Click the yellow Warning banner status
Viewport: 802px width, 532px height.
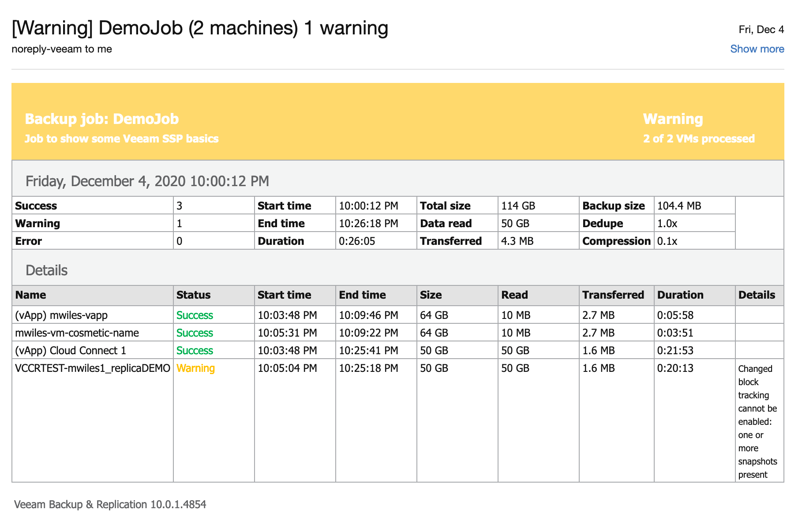[673, 119]
